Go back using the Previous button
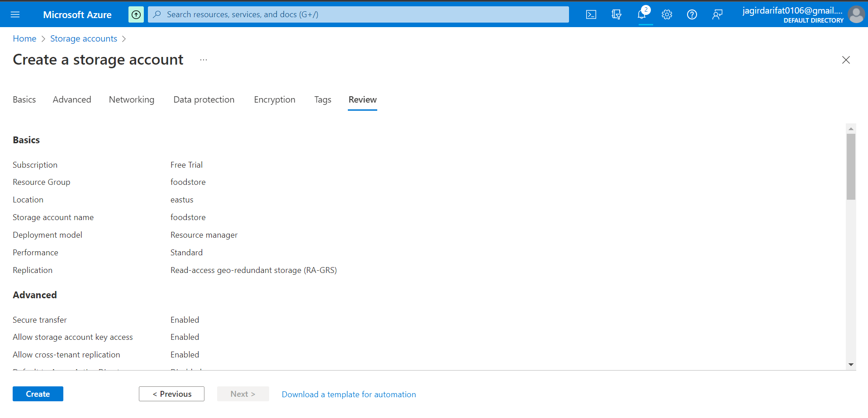Image resolution: width=868 pixels, height=418 pixels. 171,394
